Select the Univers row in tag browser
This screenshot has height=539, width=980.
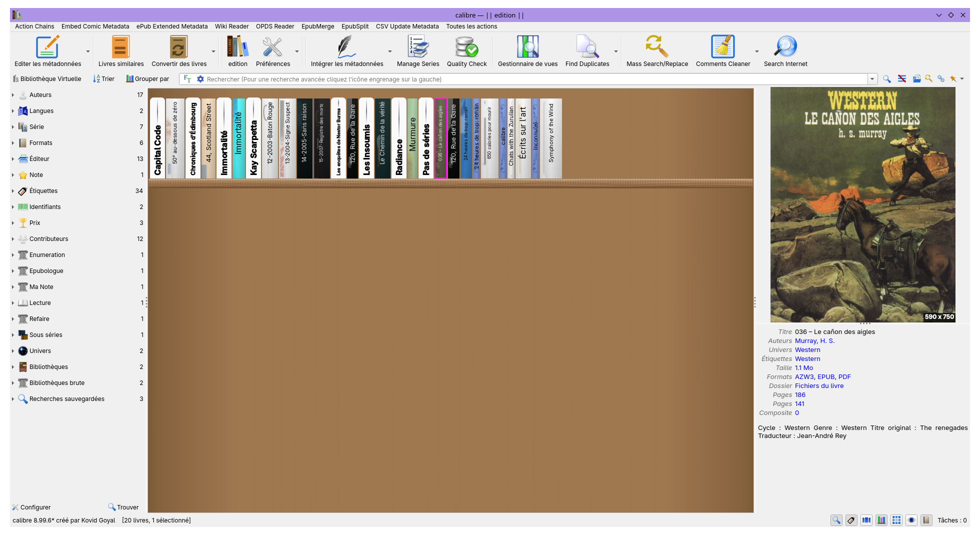pos(77,351)
